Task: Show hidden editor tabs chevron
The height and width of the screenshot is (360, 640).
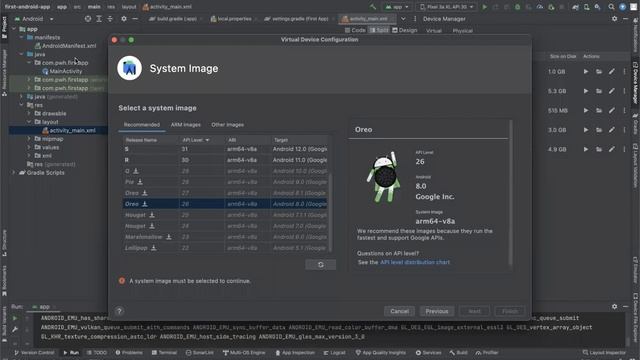Action: click(x=403, y=19)
